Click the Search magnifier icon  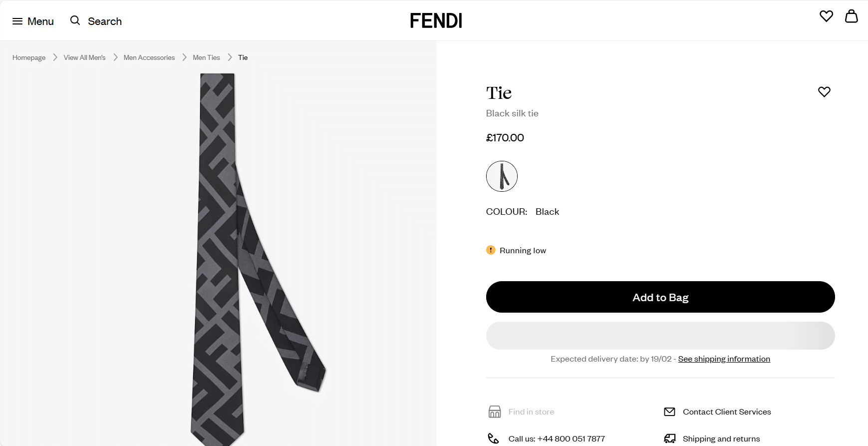pyautogui.click(x=75, y=20)
